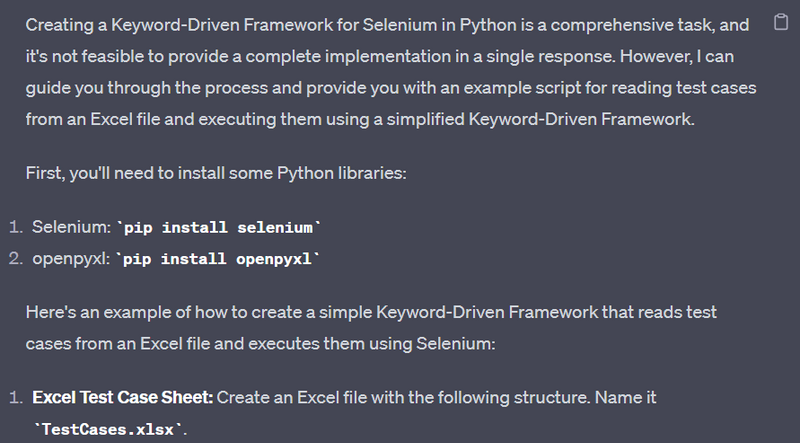
Task: Click the 'pip install openpyxl' code snippet
Action: [x=219, y=259]
